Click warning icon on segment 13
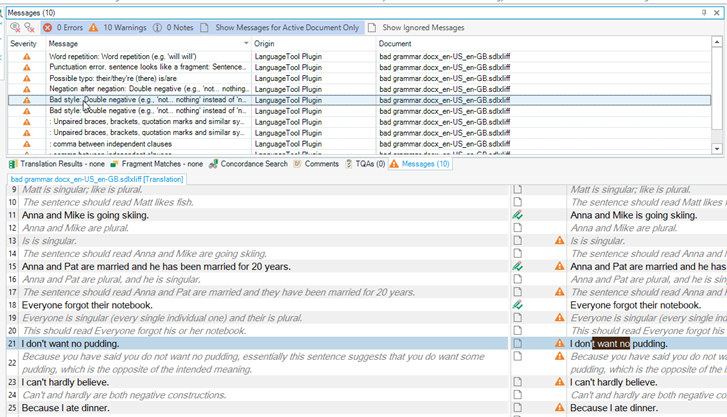 560,241
